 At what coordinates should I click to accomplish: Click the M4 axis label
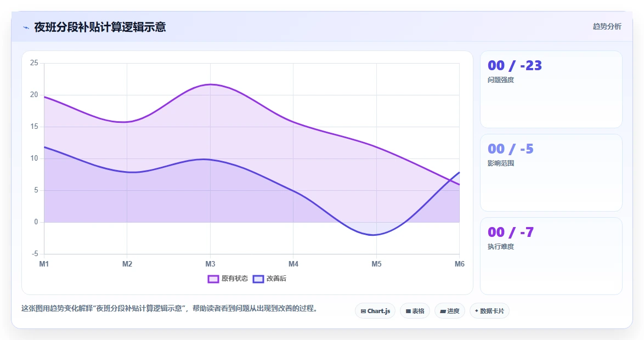[x=293, y=264]
